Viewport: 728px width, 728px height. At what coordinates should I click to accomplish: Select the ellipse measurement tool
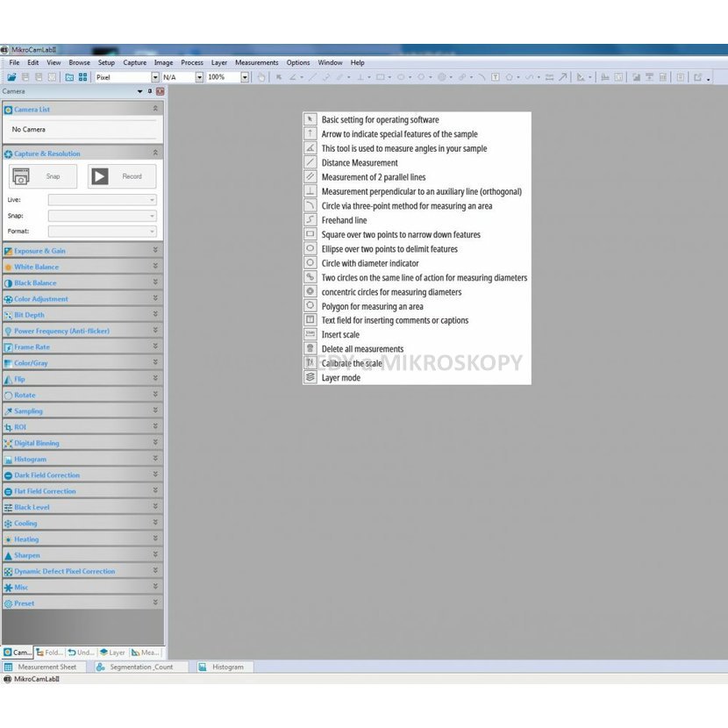(x=401, y=77)
